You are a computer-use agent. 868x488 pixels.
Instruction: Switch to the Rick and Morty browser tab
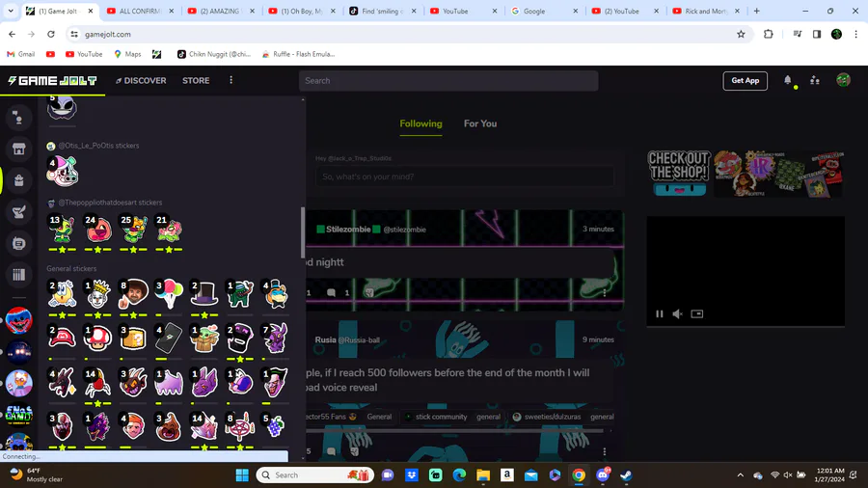pos(706,11)
